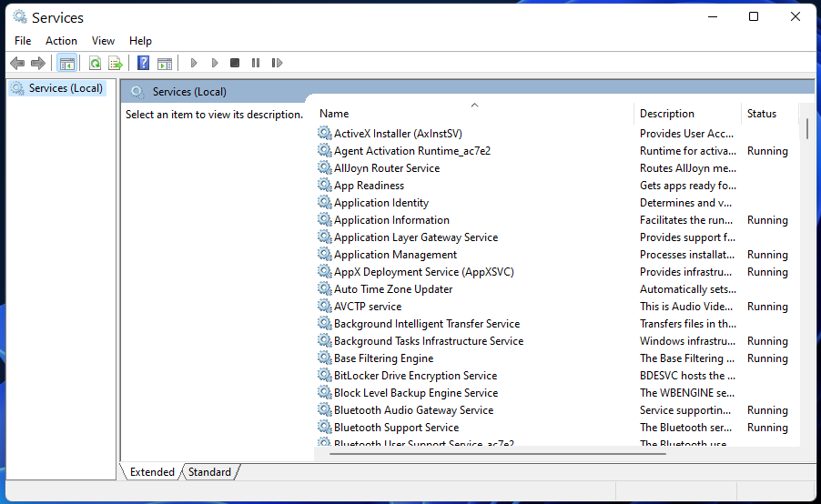
Task: Close the Services window
Action: pos(795,16)
